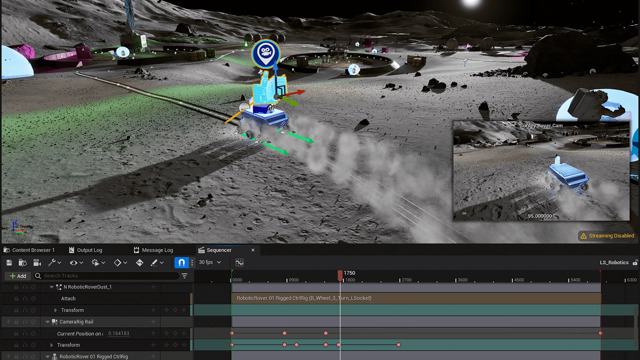The height and width of the screenshot is (360, 640).
Task: Toggle the blue magnet Snapping button
Action: pyautogui.click(x=181, y=262)
